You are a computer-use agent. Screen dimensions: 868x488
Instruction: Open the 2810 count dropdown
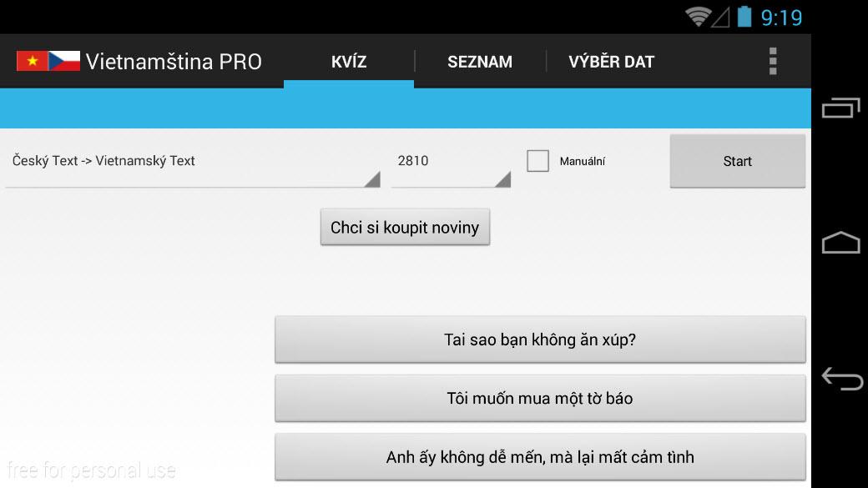coord(451,161)
